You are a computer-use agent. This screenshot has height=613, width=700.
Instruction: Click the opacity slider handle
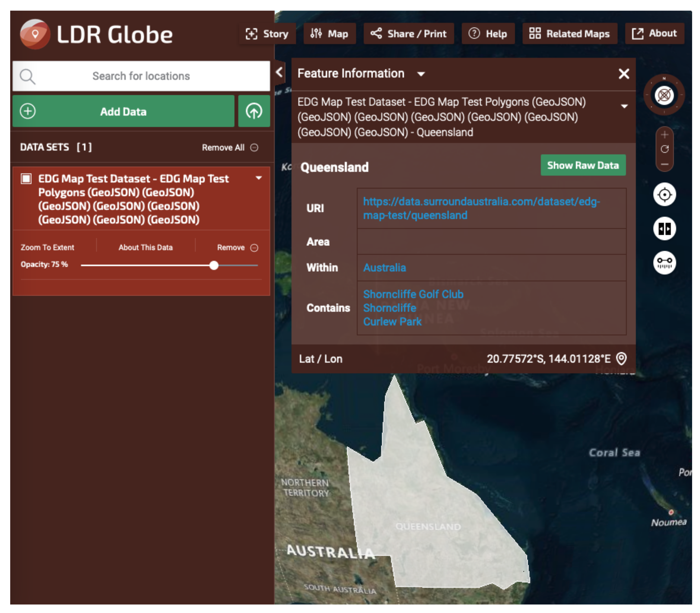214,265
